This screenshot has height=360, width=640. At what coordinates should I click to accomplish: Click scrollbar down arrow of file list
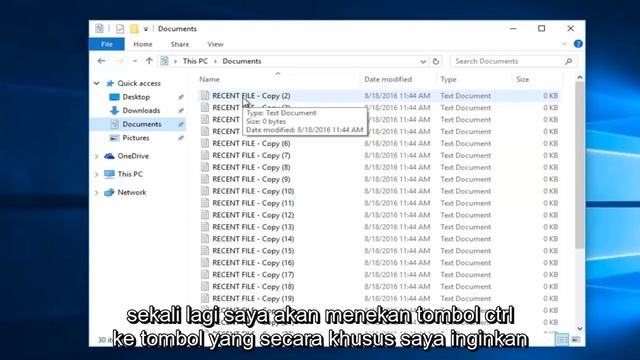point(580,329)
